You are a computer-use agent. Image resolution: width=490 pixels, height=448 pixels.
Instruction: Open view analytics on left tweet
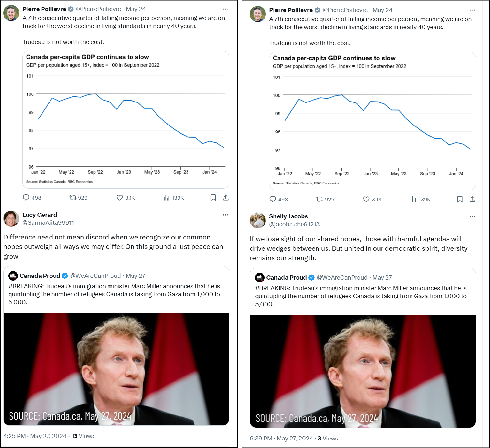(x=166, y=198)
